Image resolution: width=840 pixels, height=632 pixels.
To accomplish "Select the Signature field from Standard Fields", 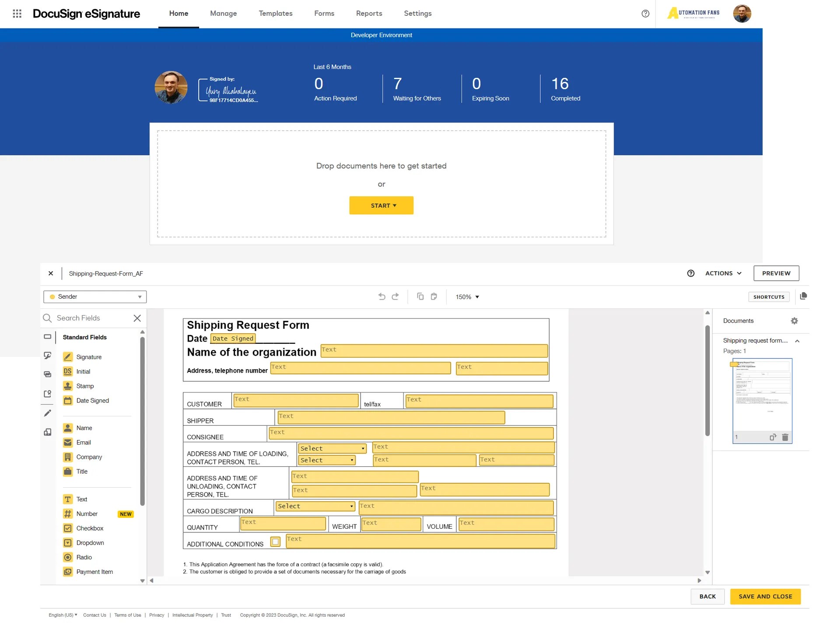I will click(x=88, y=357).
